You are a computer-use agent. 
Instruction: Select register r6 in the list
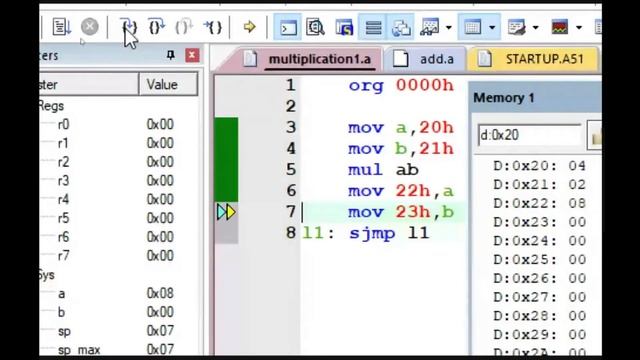tap(63, 237)
